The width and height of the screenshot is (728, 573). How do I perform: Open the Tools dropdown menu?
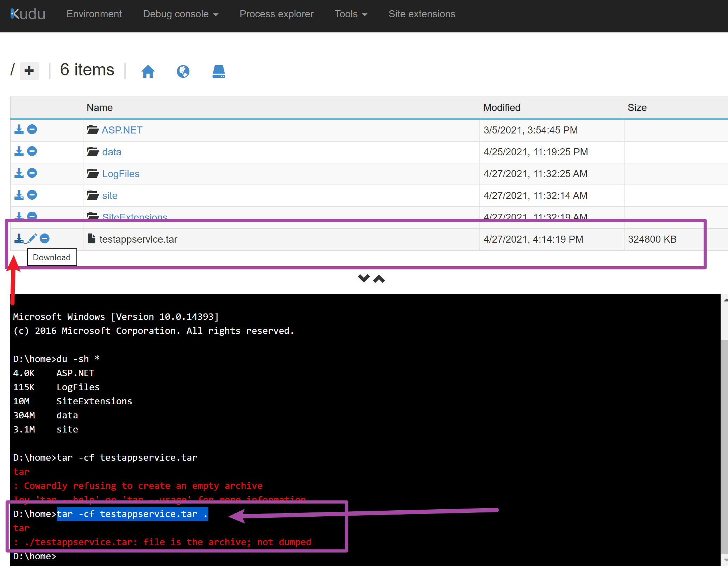point(351,14)
